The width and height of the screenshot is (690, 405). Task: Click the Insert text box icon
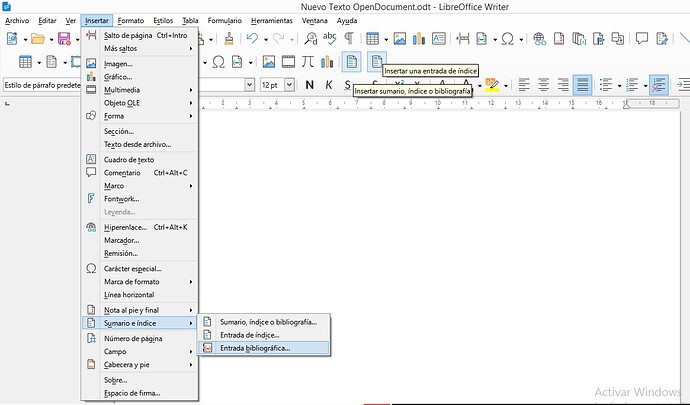(x=439, y=39)
